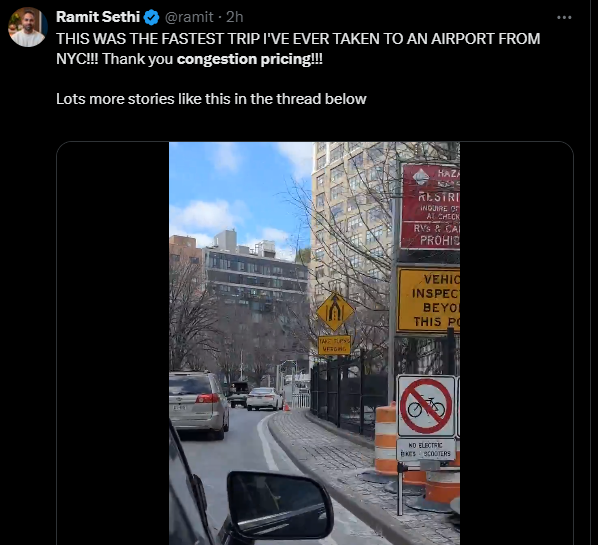Click the 'Lots more stories' thread text
This screenshot has width=598, height=545.
click(211, 99)
